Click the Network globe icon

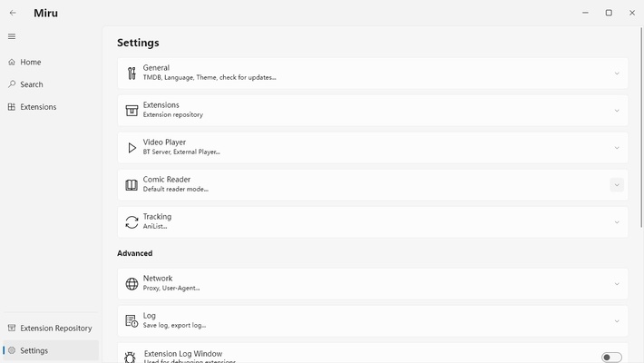coord(132,284)
